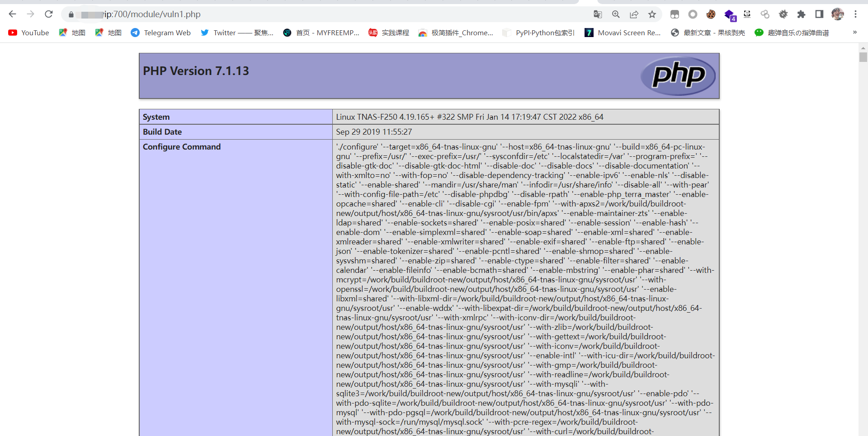Select the Build Date row label
This screenshot has height=436, width=868.
click(x=162, y=132)
